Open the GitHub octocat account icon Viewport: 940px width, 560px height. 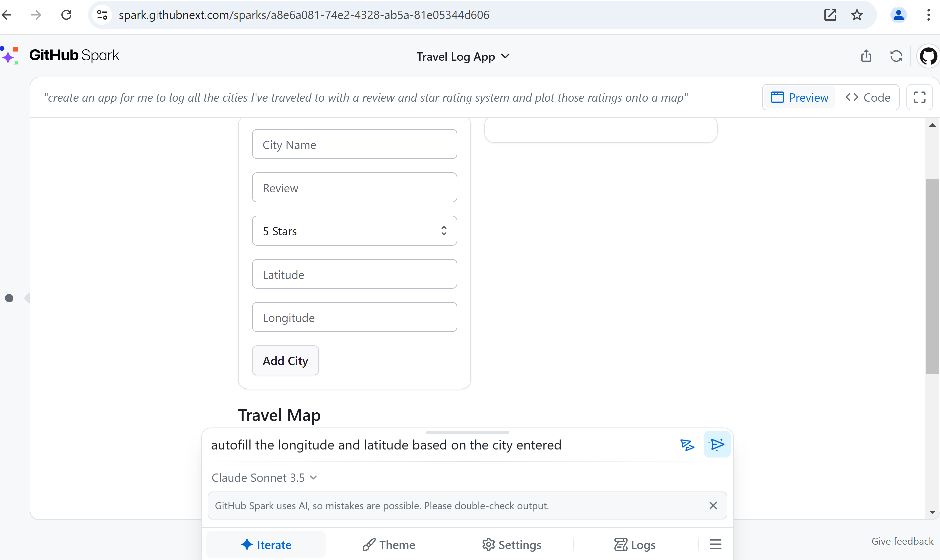pyautogui.click(x=928, y=56)
